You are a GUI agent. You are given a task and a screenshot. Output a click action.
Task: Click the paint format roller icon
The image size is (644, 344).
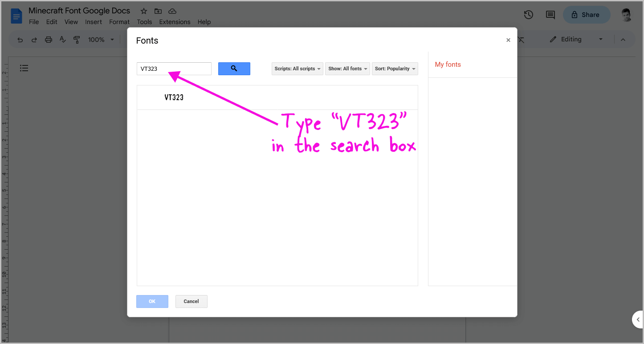click(77, 40)
